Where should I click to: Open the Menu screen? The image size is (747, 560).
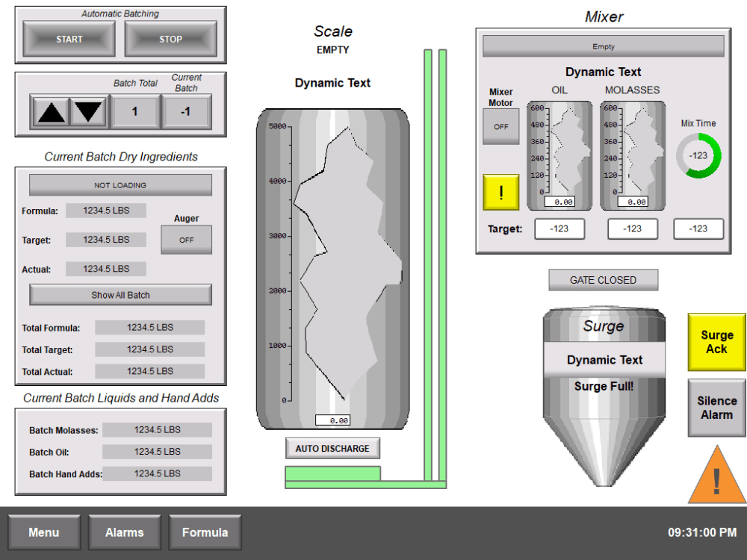44,532
